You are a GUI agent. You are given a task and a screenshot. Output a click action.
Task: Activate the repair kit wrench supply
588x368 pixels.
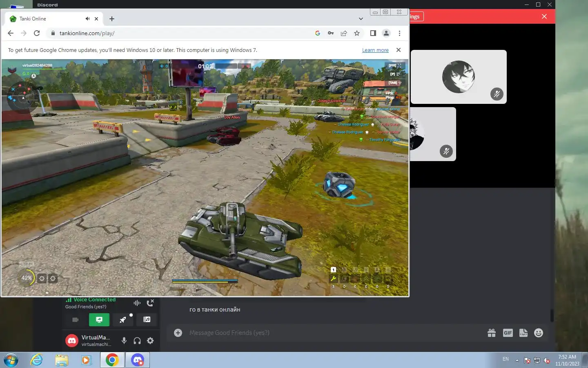(x=333, y=278)
